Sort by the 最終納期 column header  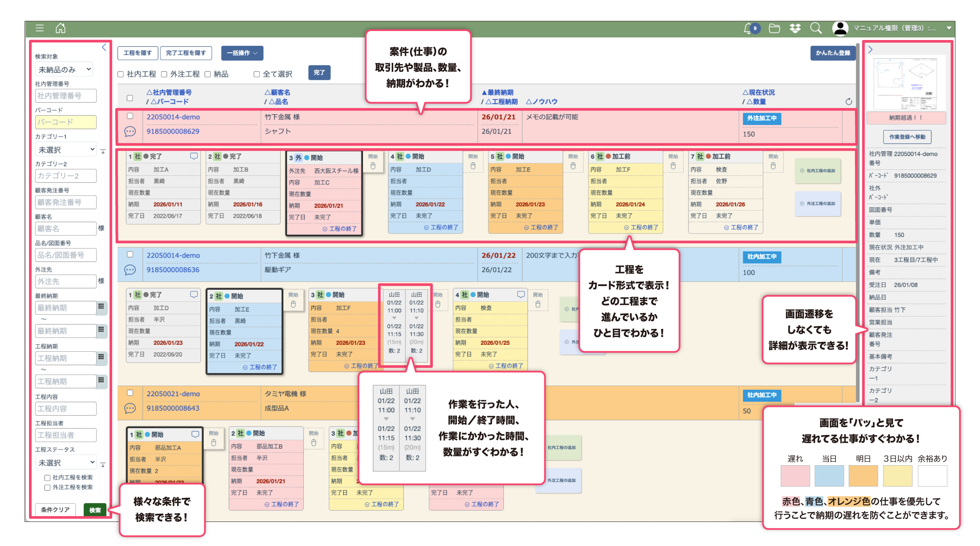click(497, 93)
